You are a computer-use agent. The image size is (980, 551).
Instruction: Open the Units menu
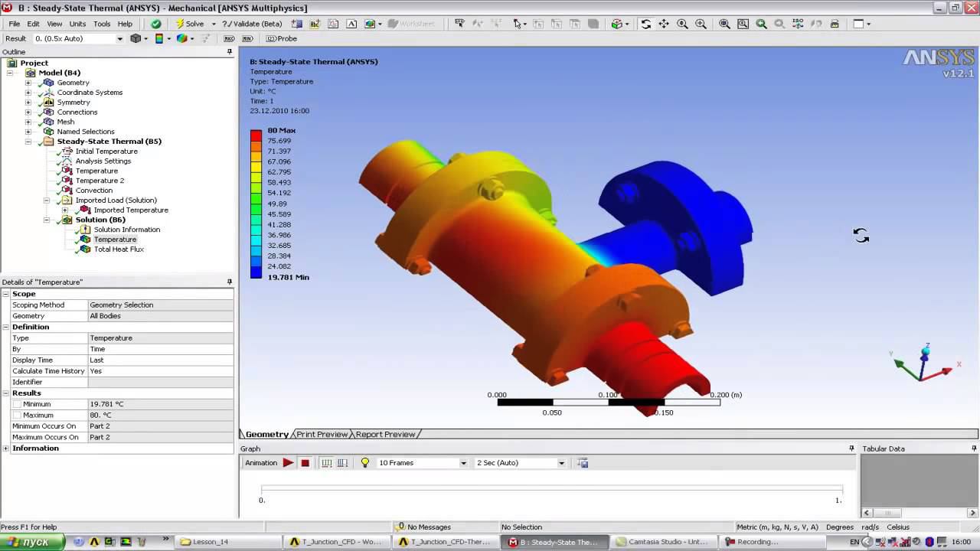tap(77, 24)
